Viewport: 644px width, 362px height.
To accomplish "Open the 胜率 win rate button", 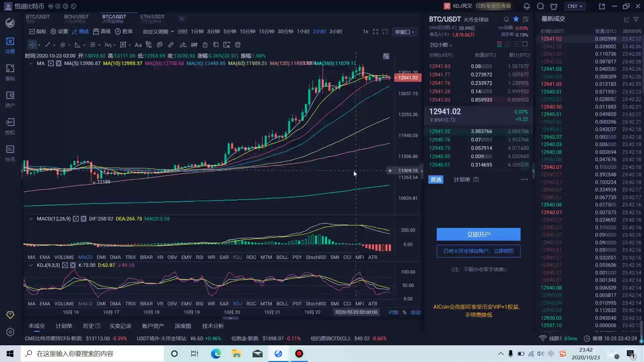I will click(124, 32).
